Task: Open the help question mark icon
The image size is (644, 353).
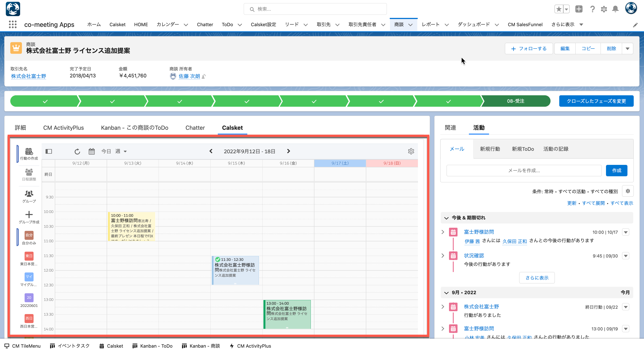Action: click(x=592, y=9)
